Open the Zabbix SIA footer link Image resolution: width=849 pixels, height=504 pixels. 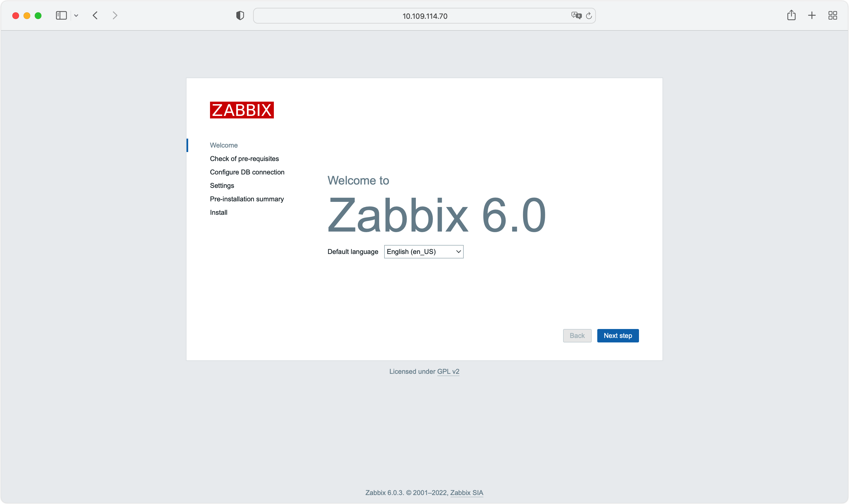coord(467,493)
